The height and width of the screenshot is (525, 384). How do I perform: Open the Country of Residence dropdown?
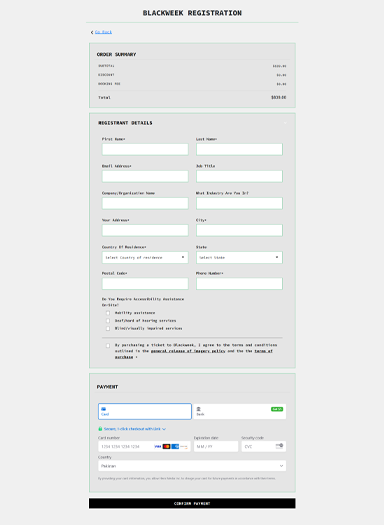(x=145, y=257)
